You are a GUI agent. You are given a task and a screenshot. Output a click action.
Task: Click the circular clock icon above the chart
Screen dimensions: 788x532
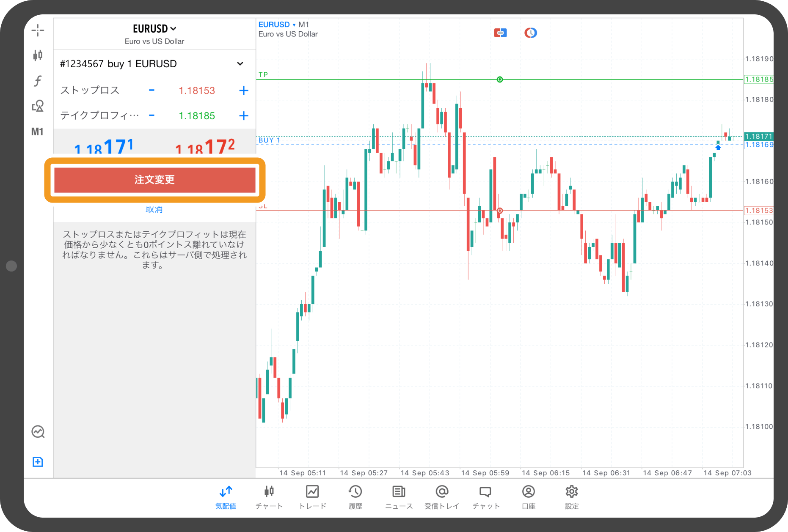531,33
